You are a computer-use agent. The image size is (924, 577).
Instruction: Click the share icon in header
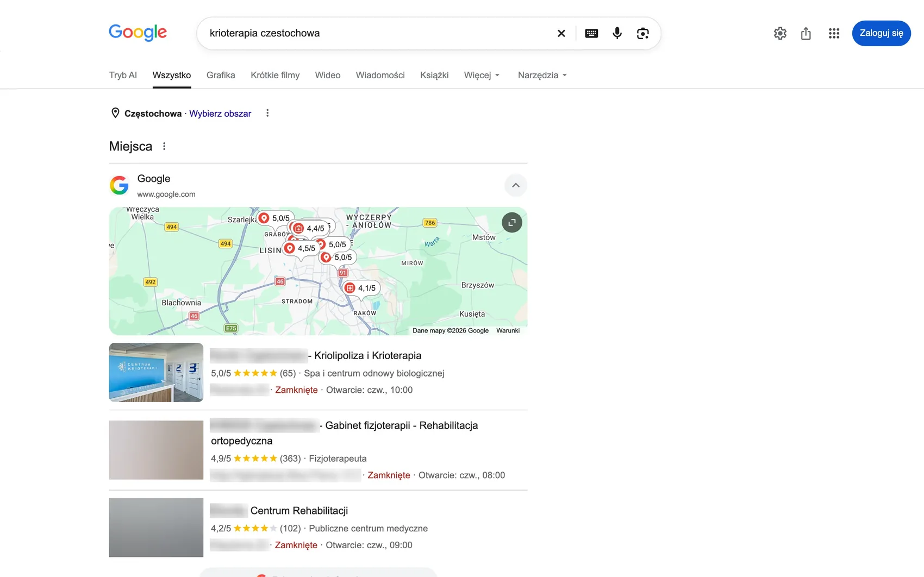(x=806, y=33)
